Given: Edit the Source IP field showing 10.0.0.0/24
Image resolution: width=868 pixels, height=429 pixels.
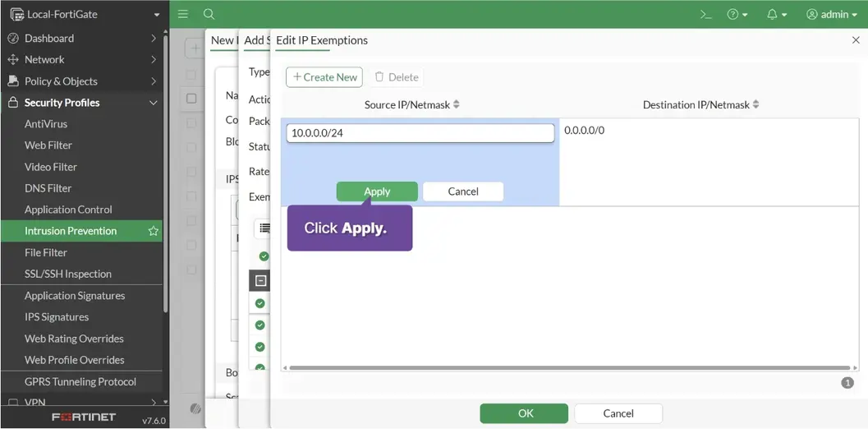Looking at the screenshot, I should pyautogui.click(x=420, y=133).
